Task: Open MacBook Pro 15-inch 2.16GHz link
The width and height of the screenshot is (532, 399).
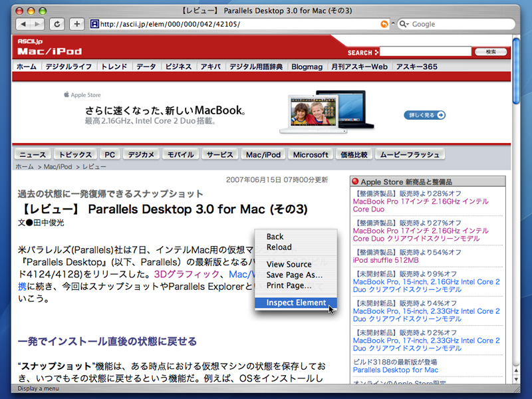Action: [x=426, y=286]
